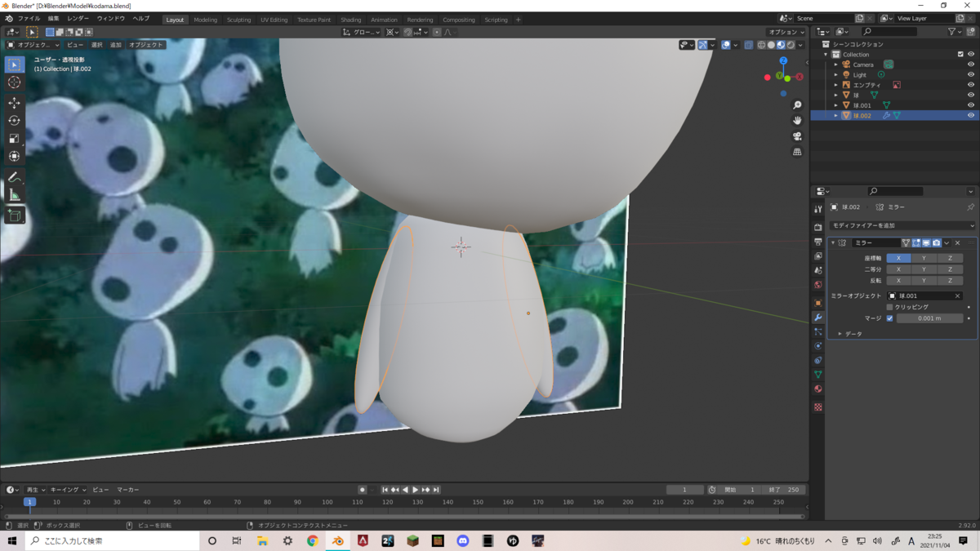Open the レンダー menu
980x551 pixels.
[78, 19]
